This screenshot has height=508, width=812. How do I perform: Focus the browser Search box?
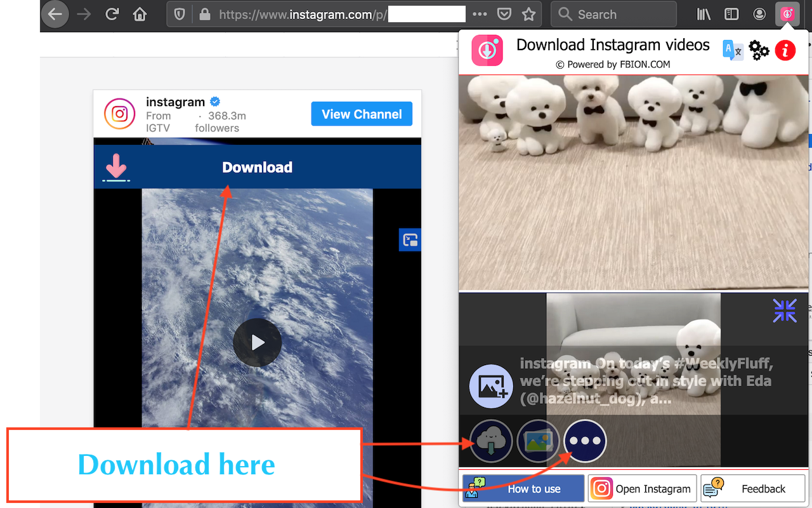[614, 14]
